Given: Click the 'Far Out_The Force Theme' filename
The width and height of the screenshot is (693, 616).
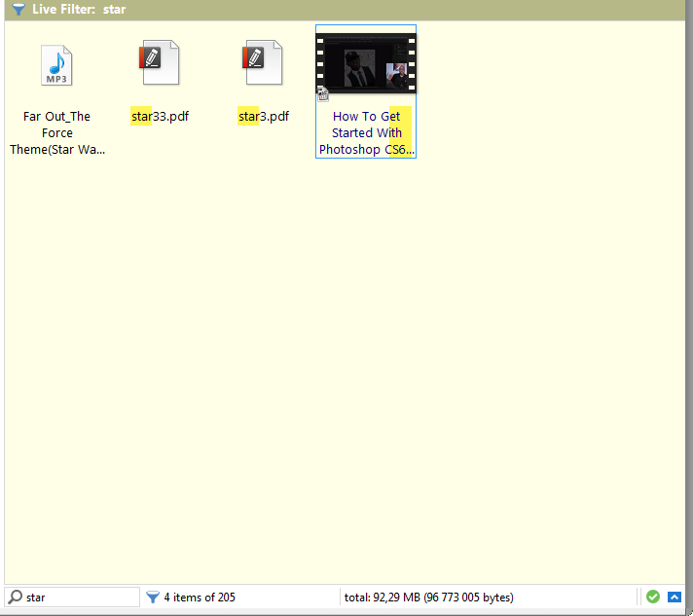Looking at the screenshot, I should pyautogui.click(x=57, y=133).
